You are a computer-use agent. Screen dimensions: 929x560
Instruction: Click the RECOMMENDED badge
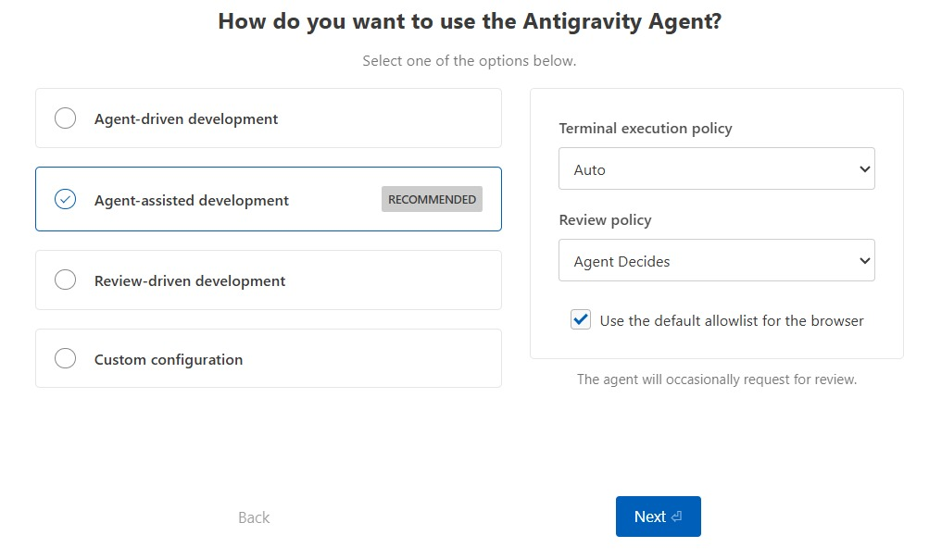click(432, 198)
